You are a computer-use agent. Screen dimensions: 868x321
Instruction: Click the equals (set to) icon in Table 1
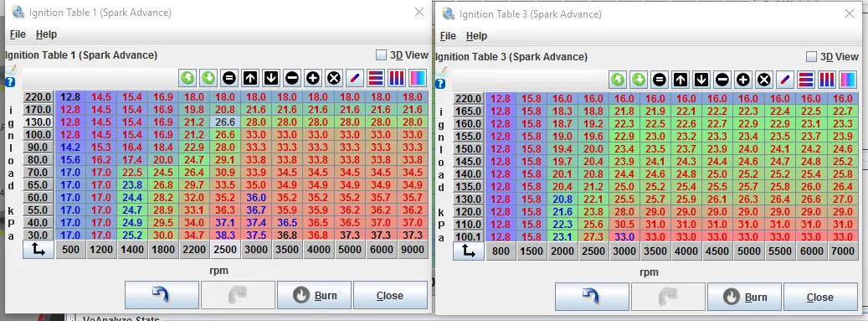(x=229, y=78)
